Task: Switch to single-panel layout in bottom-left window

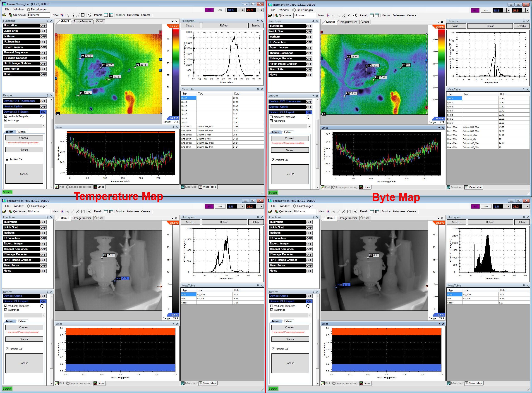Action: [106, 211]
